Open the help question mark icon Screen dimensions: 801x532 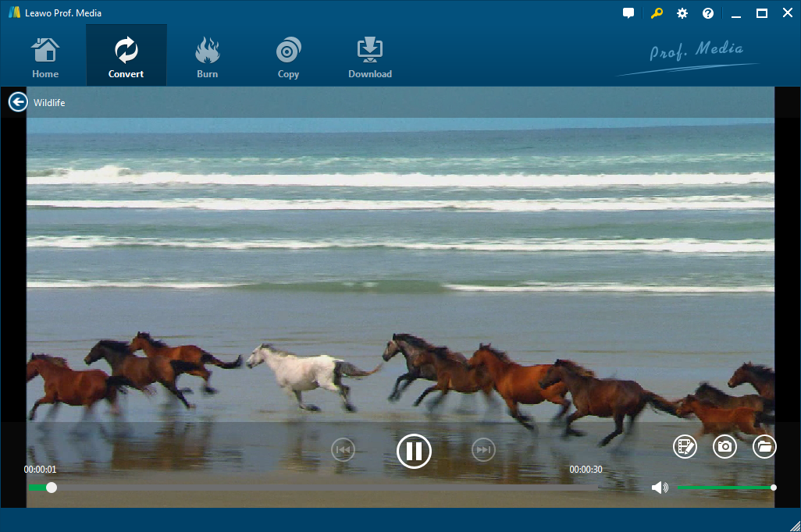[x=707, y=13]
